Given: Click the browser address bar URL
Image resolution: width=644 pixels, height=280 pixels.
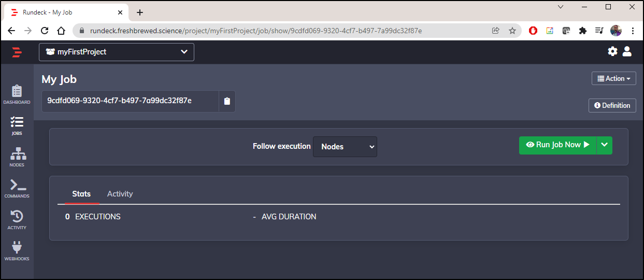Looking at the screenshot, I should tap(256, 31).
